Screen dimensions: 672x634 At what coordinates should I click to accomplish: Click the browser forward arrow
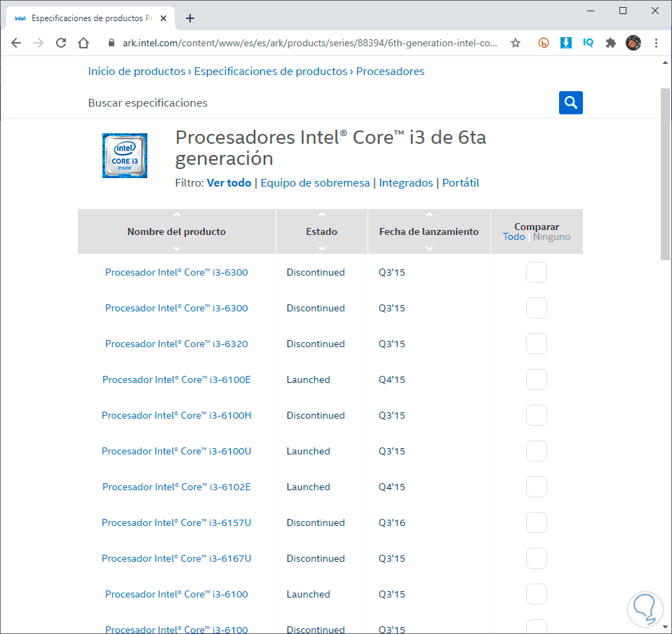coord(39,43)
